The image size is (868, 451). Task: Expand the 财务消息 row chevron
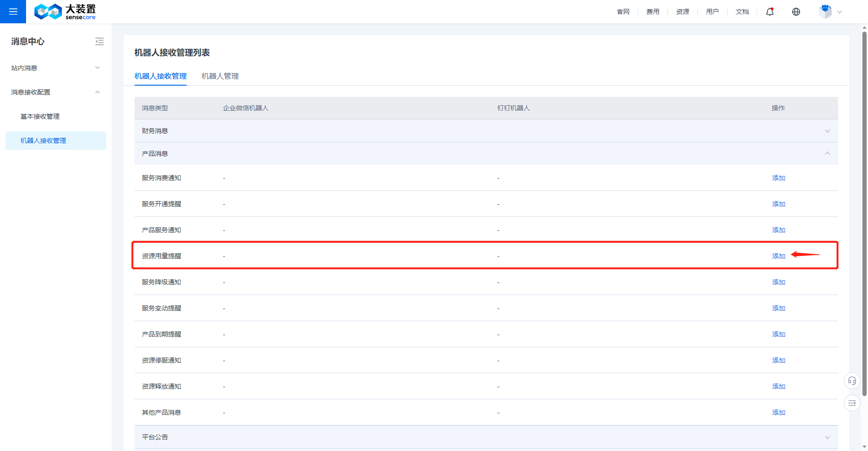coord(827,131)
